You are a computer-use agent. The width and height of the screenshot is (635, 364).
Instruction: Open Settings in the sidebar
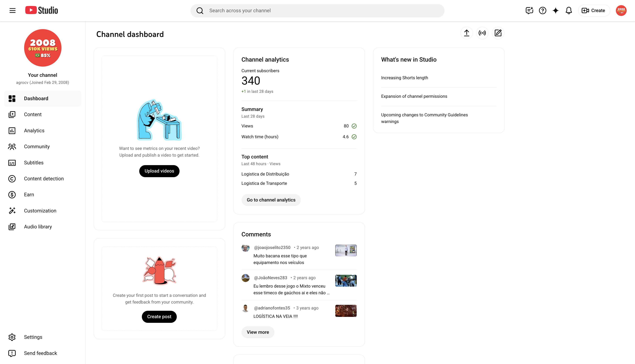point(43,337)
